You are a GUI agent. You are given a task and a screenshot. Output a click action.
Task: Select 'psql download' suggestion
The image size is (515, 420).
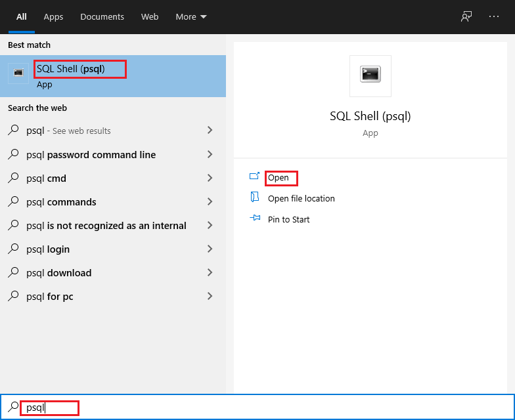coord(113,272)
